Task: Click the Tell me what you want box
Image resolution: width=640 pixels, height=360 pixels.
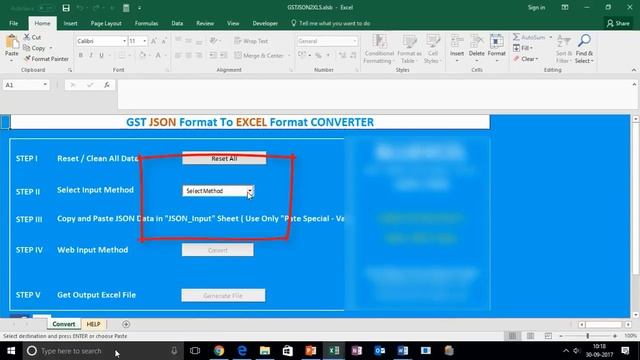Action: click(331, 23)
